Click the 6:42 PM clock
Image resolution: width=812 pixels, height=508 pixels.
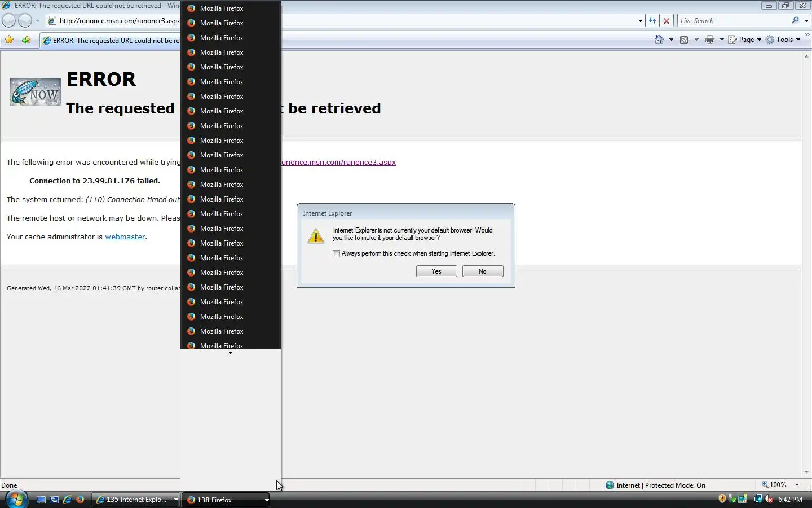tap(790, 500)
